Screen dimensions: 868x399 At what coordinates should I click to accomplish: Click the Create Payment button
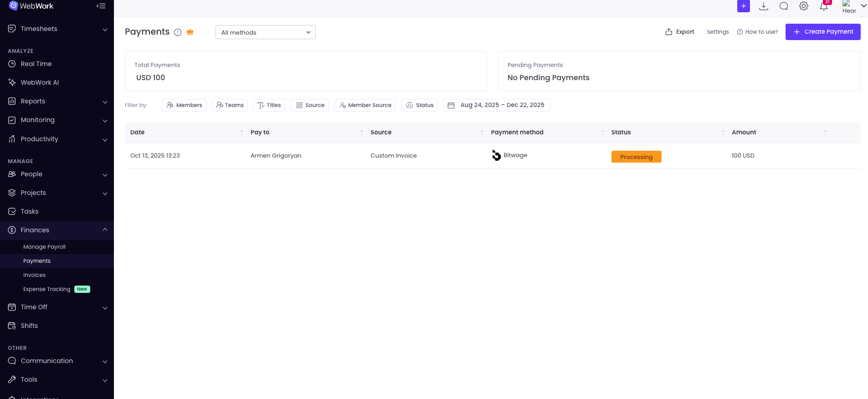(x=822, y=32)
